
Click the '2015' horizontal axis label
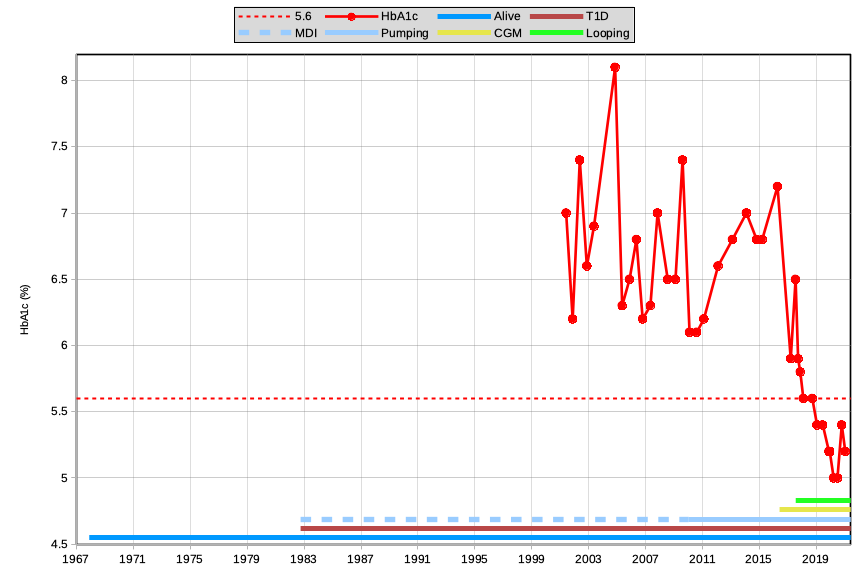click(x=758, y=559)
